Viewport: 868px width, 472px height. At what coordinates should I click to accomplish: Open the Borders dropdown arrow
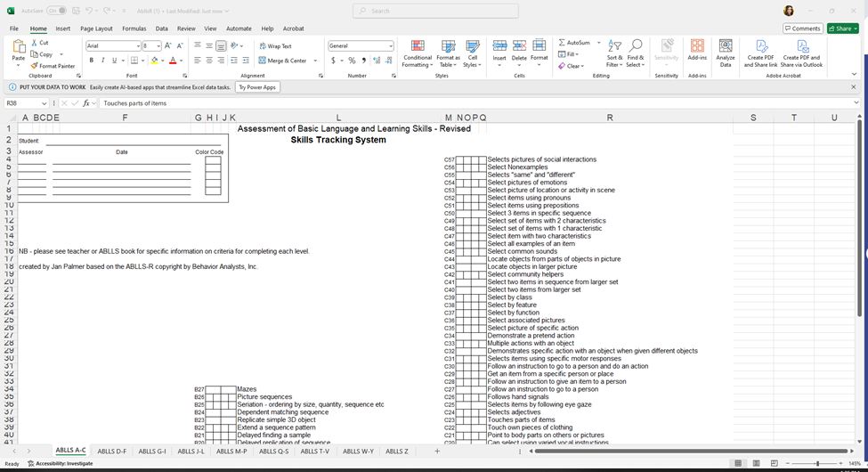coord(142,61)
